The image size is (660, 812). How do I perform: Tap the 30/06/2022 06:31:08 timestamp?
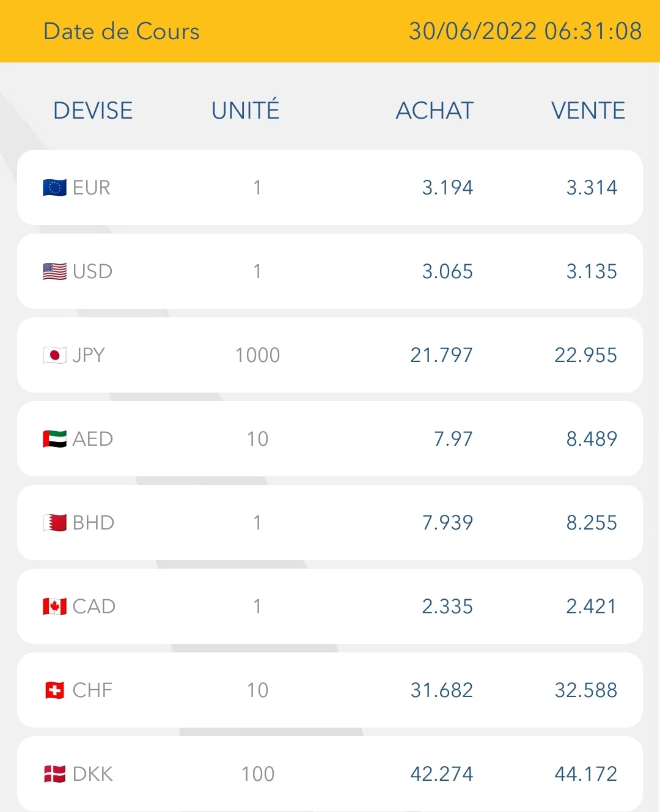(526, 31)
